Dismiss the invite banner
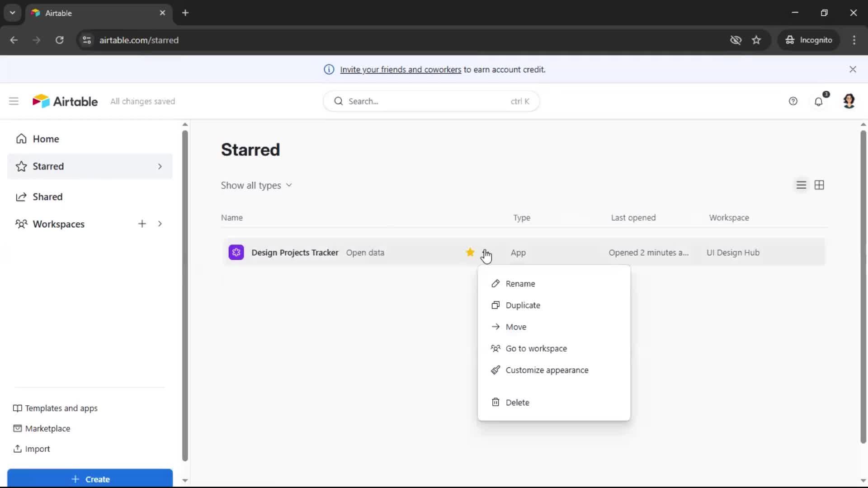 [x=853, y=69]
